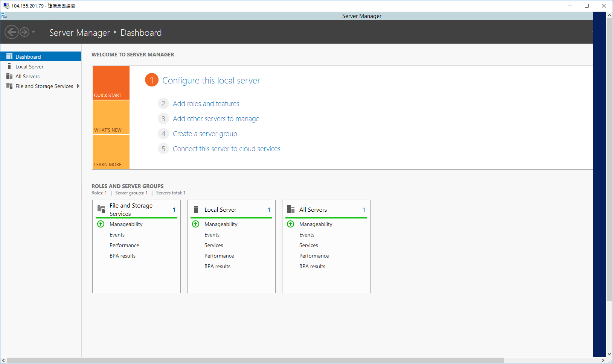Click the Local Server sidebar icon

click(9, 66)
